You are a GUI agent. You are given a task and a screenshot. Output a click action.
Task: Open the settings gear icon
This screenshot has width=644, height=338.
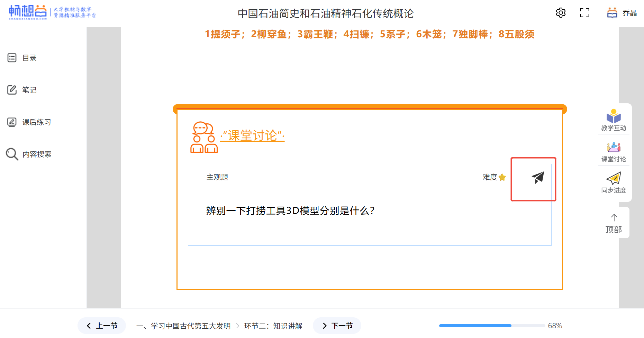(x=561, y=13)
